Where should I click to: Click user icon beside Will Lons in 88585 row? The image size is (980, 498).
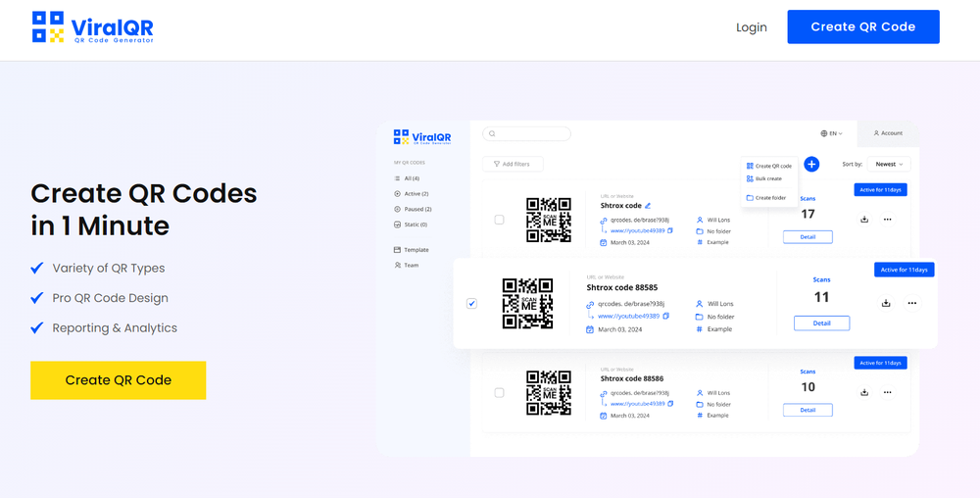pos(700,304)
